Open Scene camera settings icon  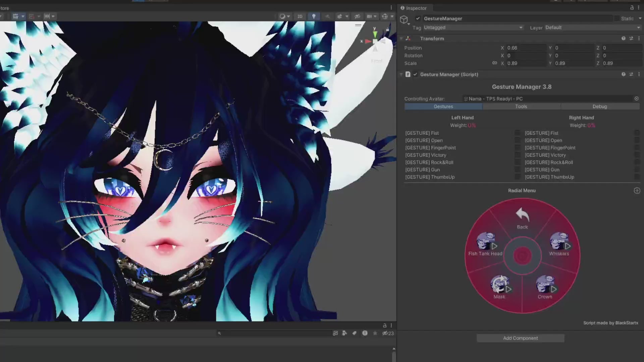pyautogui.click(x=369, y=16)
